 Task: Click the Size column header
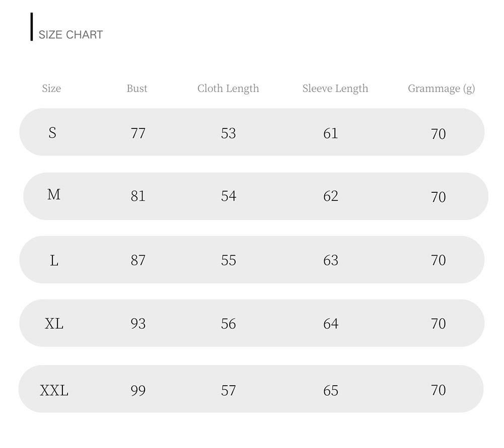click(51, 89)
